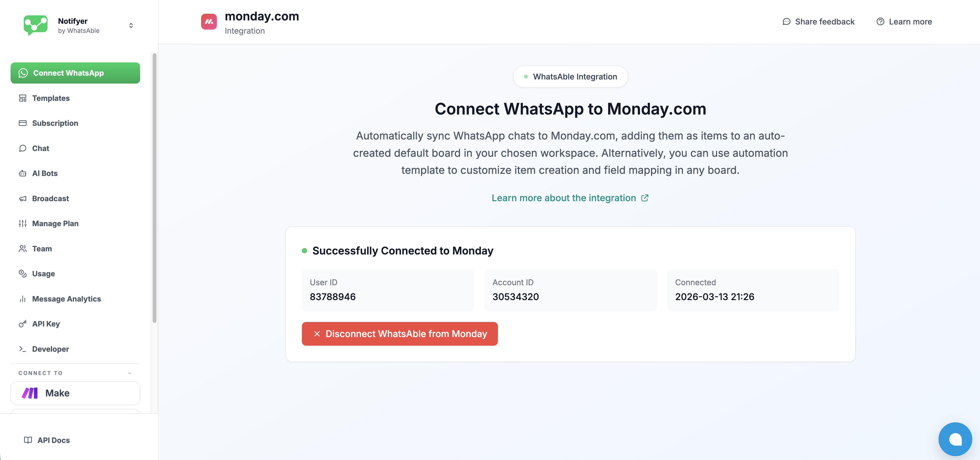Click the Manage Plan sliders icon
980x460 pixels.
(x=23, y=223)
